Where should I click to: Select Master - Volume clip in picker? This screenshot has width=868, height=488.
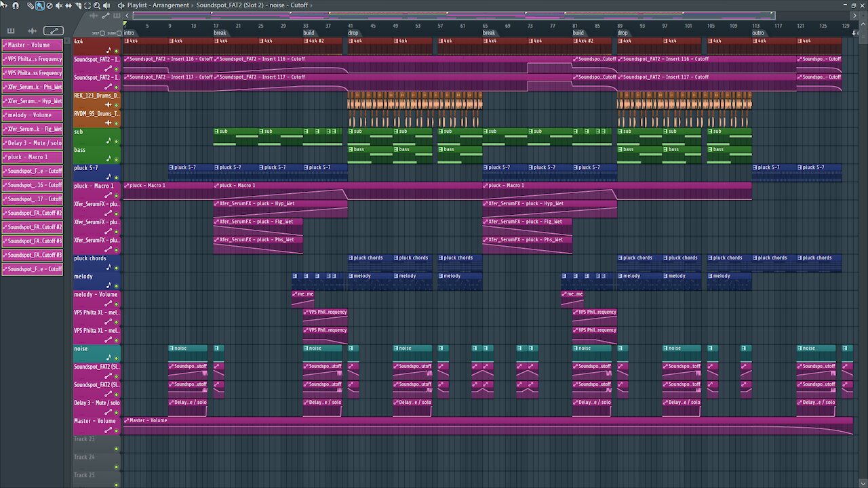point(33,45)
